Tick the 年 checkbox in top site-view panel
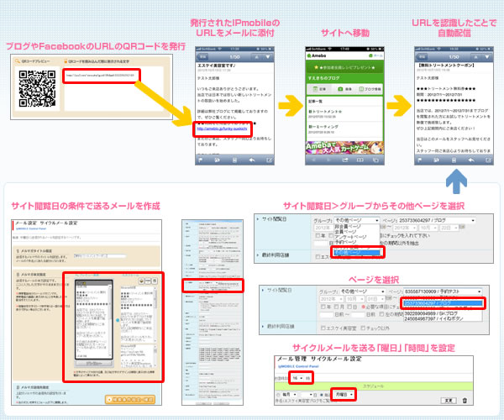The width and height of the screenshot is (504, 420). (318, 235)
